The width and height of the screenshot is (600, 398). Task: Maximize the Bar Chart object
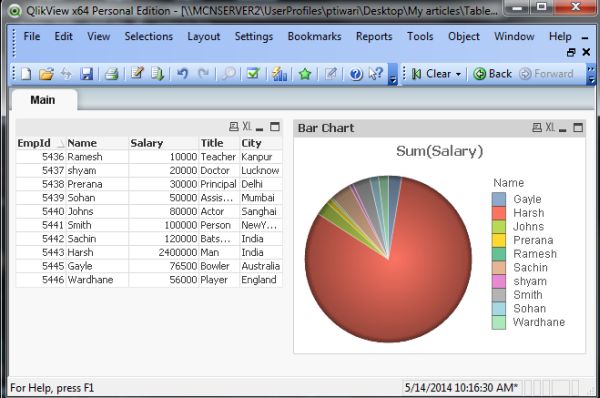pyautogui.click(x=578, y=128)
